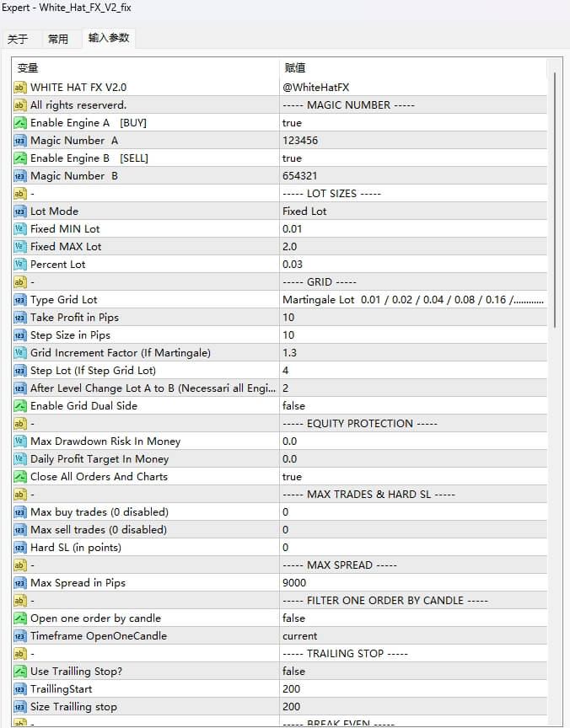The height and width of the screenshot is (728, 570).
Task: Click the string icon beside WHITE HAT FX V2.0
Action: 20,88
